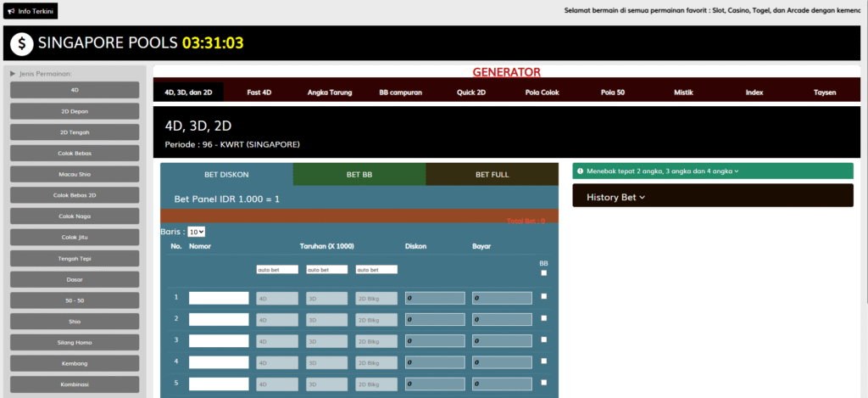Viewport: 868px width, 398px height.
Task: Open the BB campuran tab
Action: 401,92
